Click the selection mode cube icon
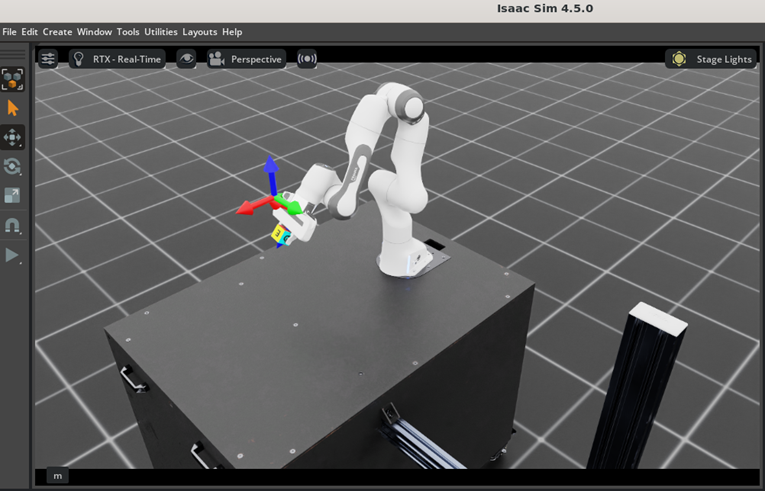 click(x=13, y=79)
